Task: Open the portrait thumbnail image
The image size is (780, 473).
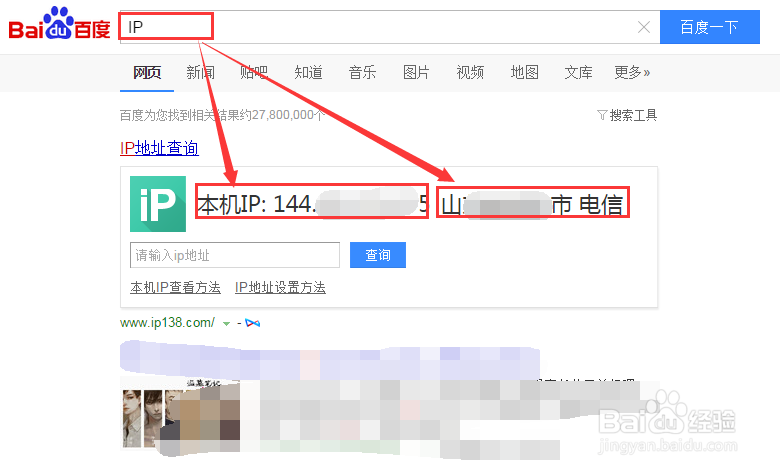Action: click(x=180, y=417)
